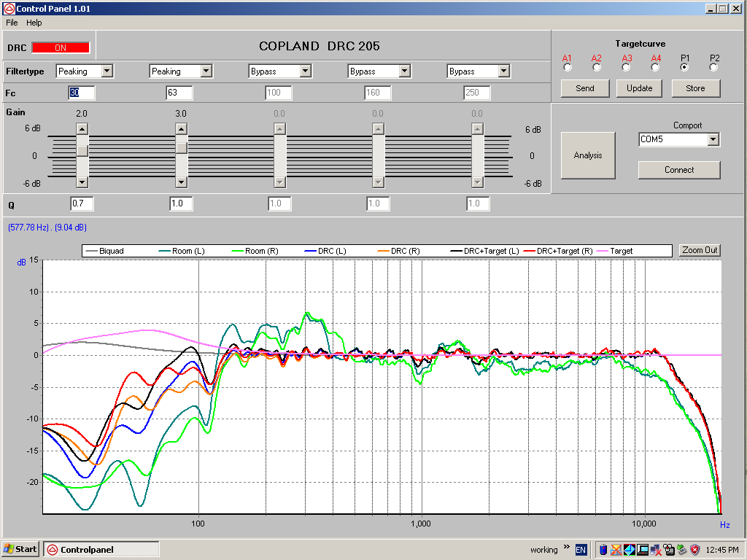Click the DRC (L) legend entry
Image resolution: width=747 pixels, height=560 pixels.
[x=325, y=251]
